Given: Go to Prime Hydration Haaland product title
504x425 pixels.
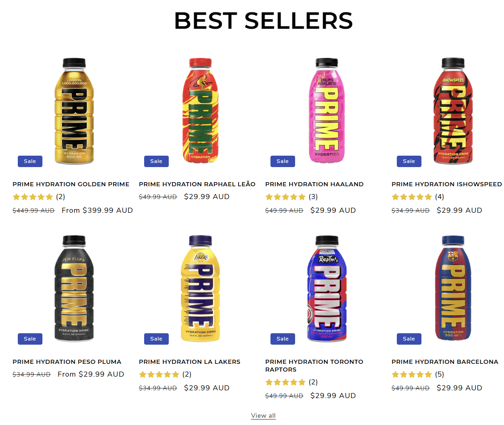Looking at the screenshot, I should (x=314, y=184).
